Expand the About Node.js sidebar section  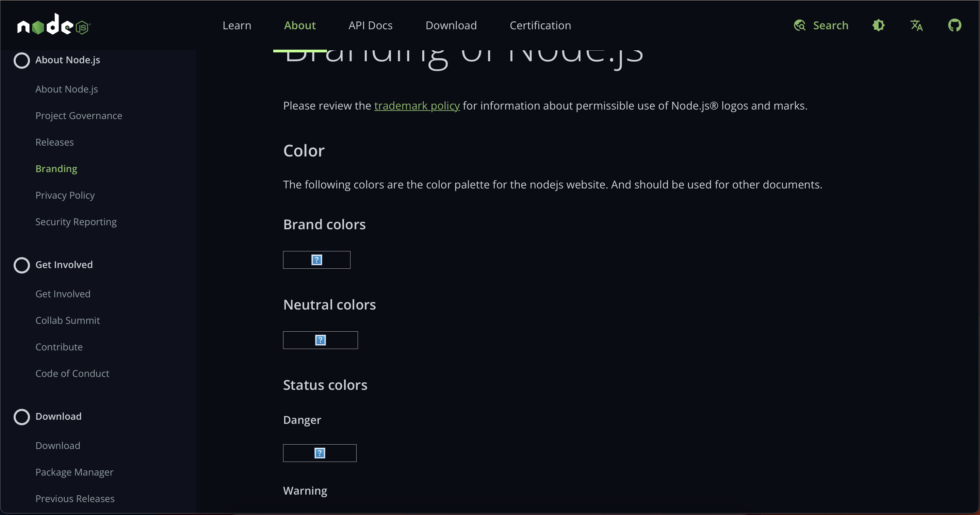click(68, 60)
